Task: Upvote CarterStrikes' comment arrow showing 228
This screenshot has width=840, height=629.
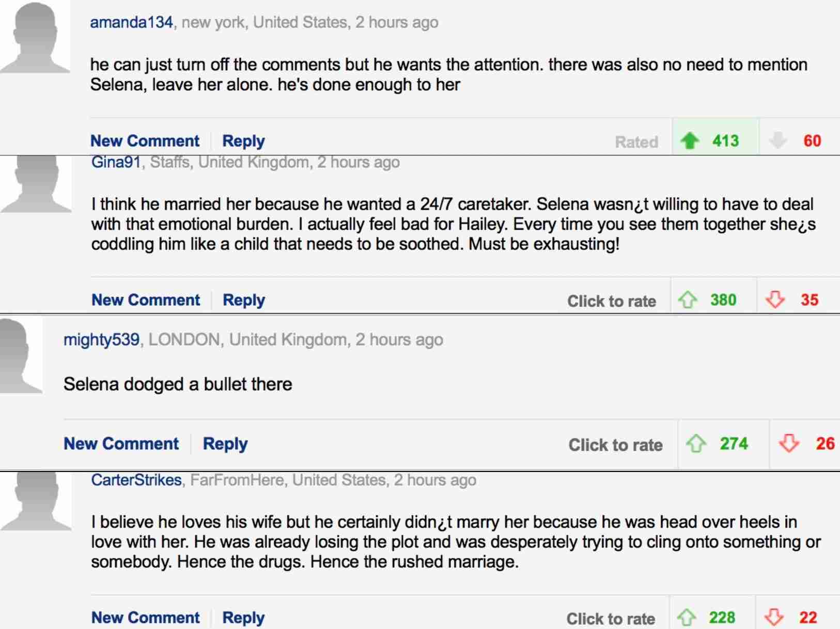Action: (687, 617)
